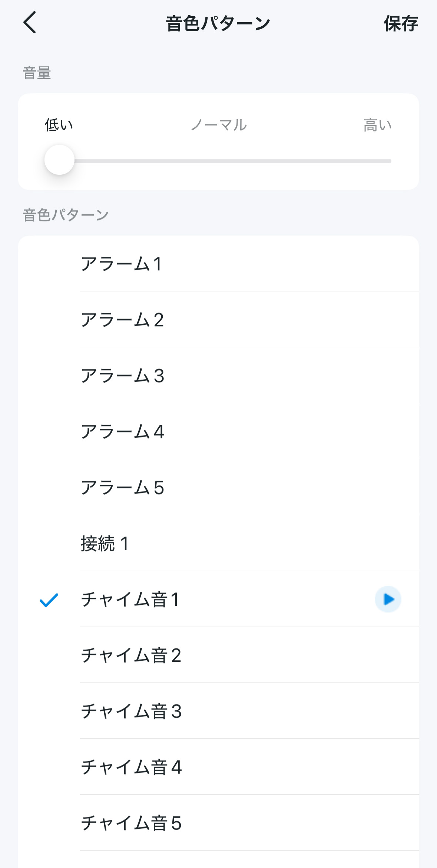This screenshot has width=437, height=868.
Task: Choose the アラーム4 sound option
Action: click(x=219, y=431)
